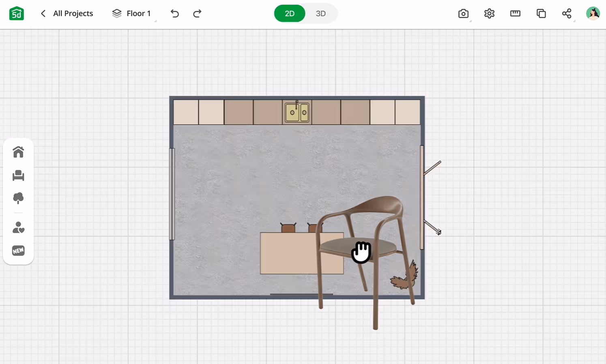Select the ruler measurement tool

pos(515,13)
